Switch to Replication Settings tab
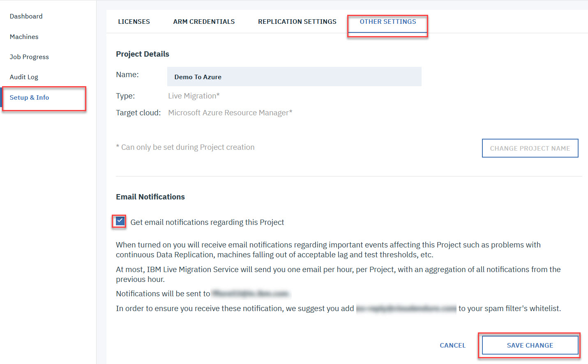The width and height of the screenshot is (588, 364). [297, 22]
